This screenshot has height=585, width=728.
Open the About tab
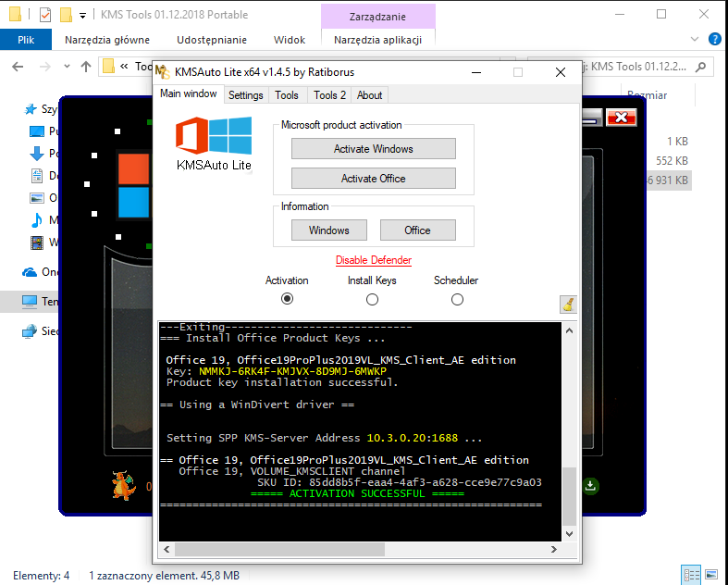tap(370, 95)
